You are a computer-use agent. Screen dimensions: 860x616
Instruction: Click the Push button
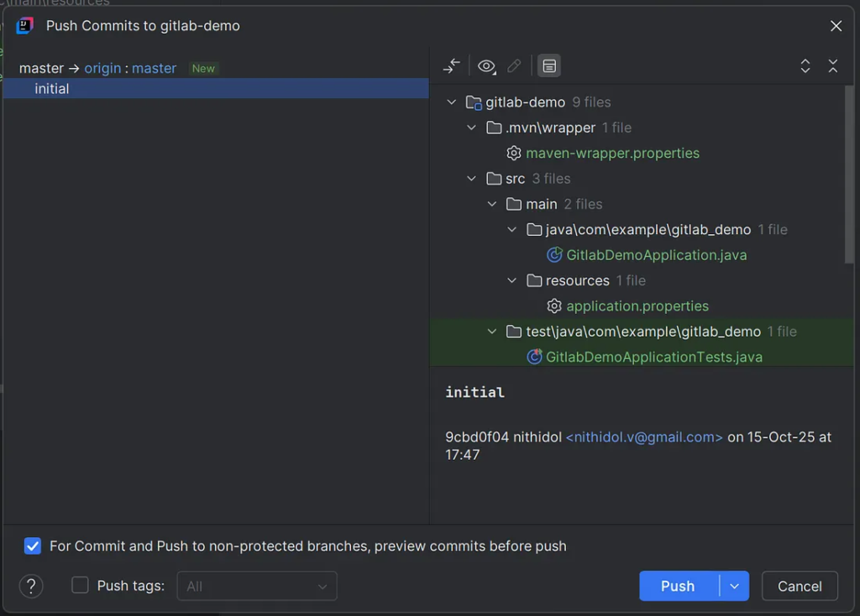pos(679,586)
